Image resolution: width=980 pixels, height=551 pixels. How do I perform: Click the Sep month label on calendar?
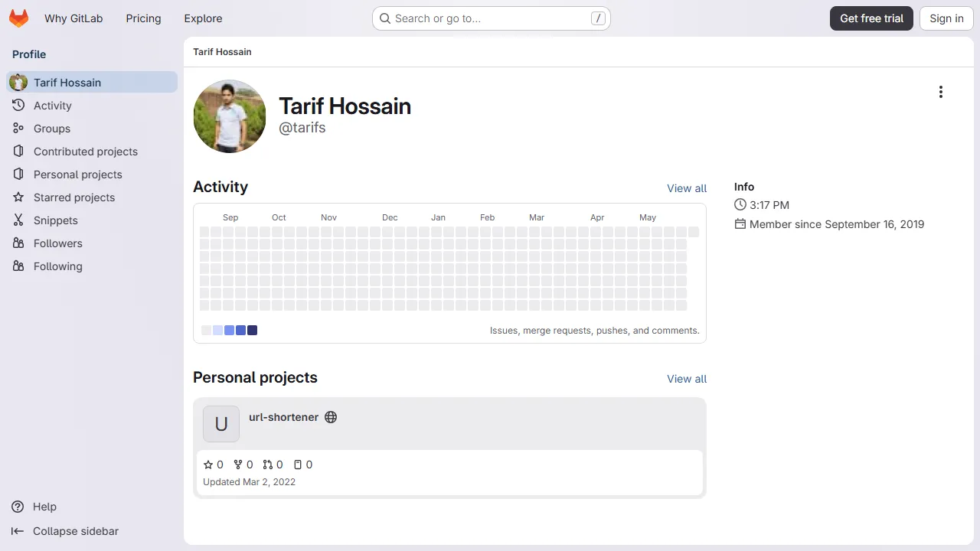[230, 217]
